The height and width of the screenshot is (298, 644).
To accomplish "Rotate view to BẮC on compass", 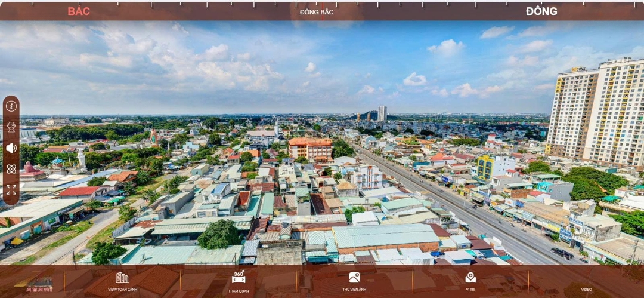I will pos(79,11).
